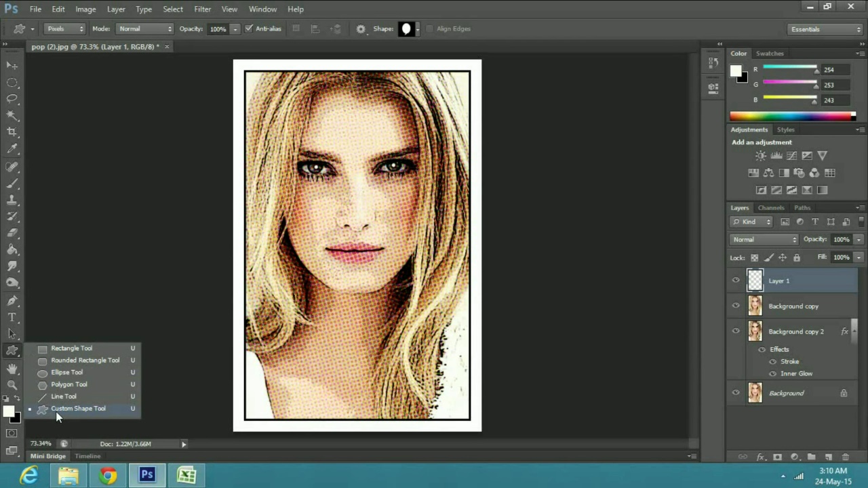Open the Image menu
Viewport: 868px width, 488px height.
pos(85,9)
